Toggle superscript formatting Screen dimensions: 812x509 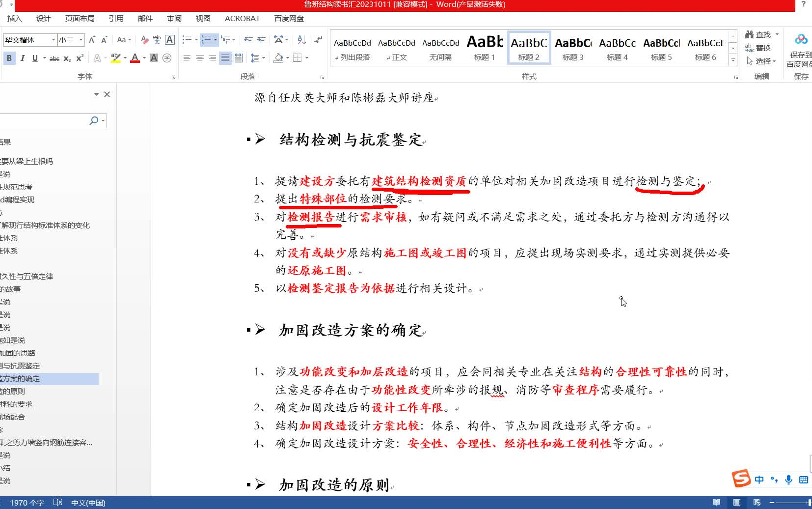[x=80, y=58]
